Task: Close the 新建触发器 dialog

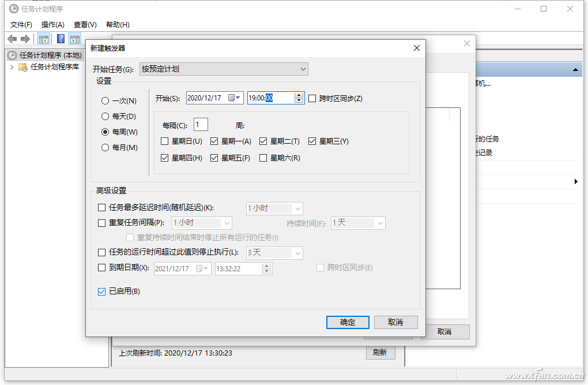Action: [417, 48]
